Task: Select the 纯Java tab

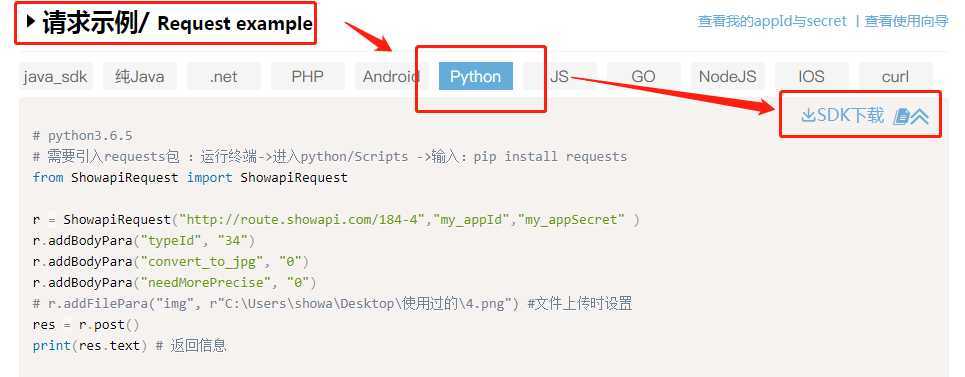Action: click(140, 76)
